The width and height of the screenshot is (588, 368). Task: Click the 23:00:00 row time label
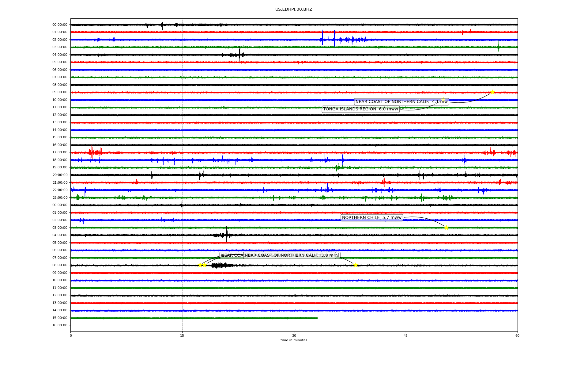pos(60,198)
